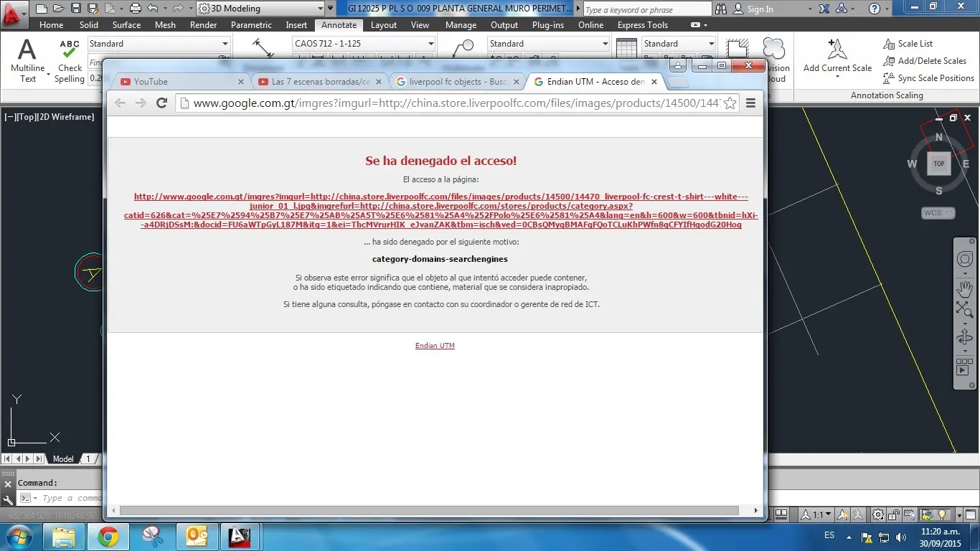Viewport: 980px width, 551px height.
Task: Expand the Add Current Scale dropdown arrow
Action: pyautogui.click(x=837, y=77)
